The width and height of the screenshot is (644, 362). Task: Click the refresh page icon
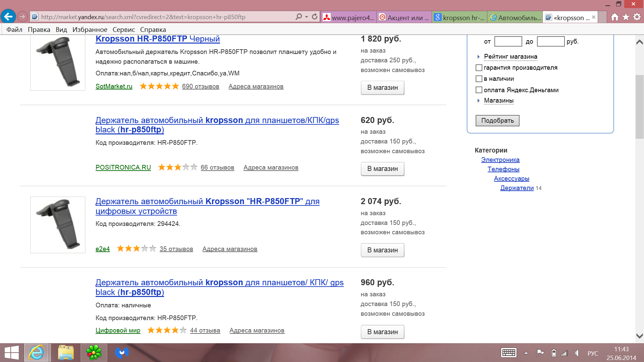tap(314, 17)
